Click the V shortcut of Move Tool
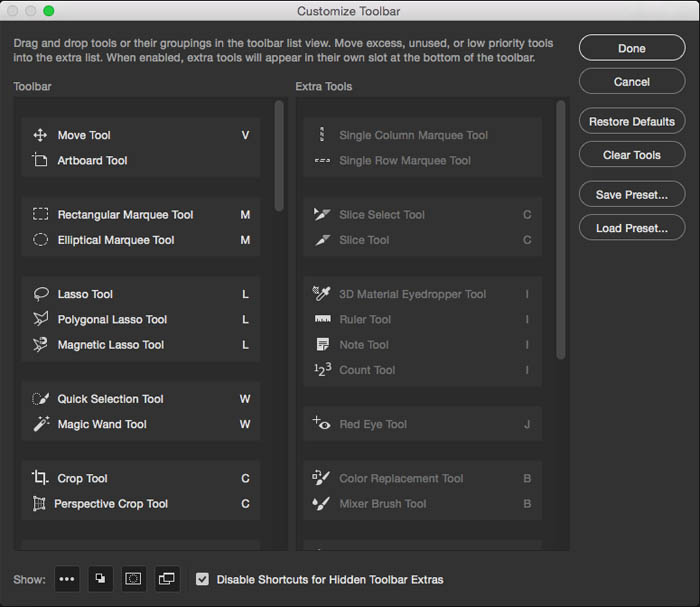This screenshot has height=607, width=700. pos(245,135)
